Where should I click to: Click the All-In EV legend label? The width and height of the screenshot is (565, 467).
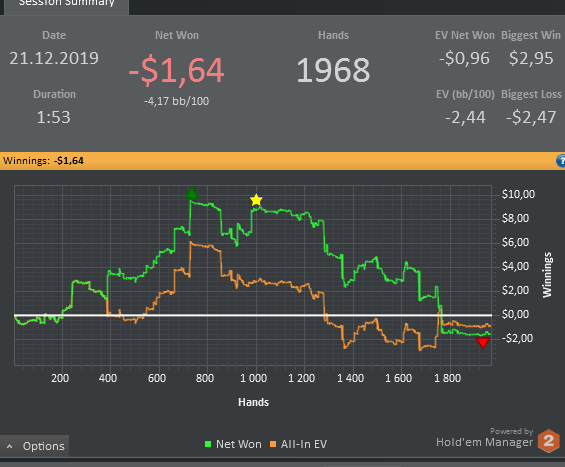304,444
